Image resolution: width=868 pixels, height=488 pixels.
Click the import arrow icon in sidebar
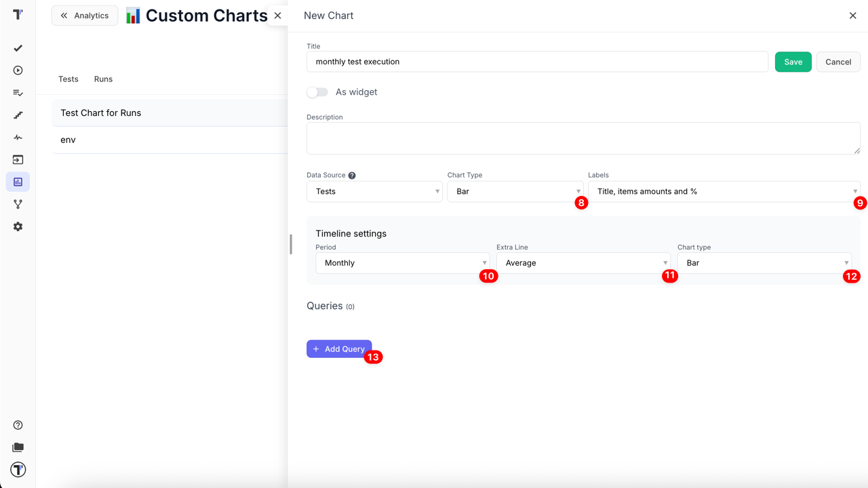pyautogui.click(x=18, y=159)
